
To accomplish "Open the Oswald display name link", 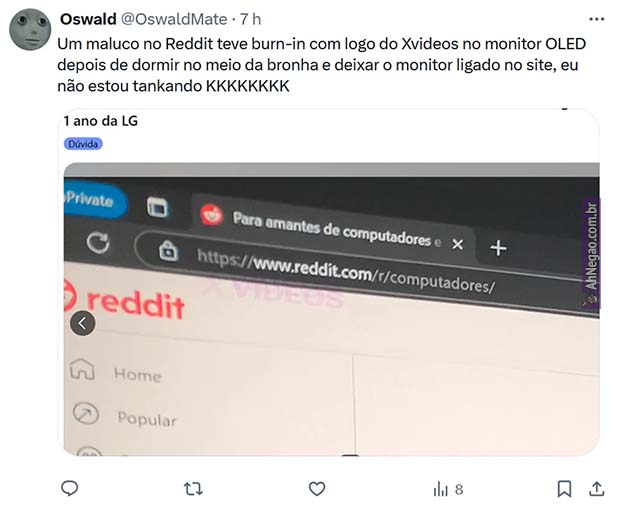I will 88,19.
